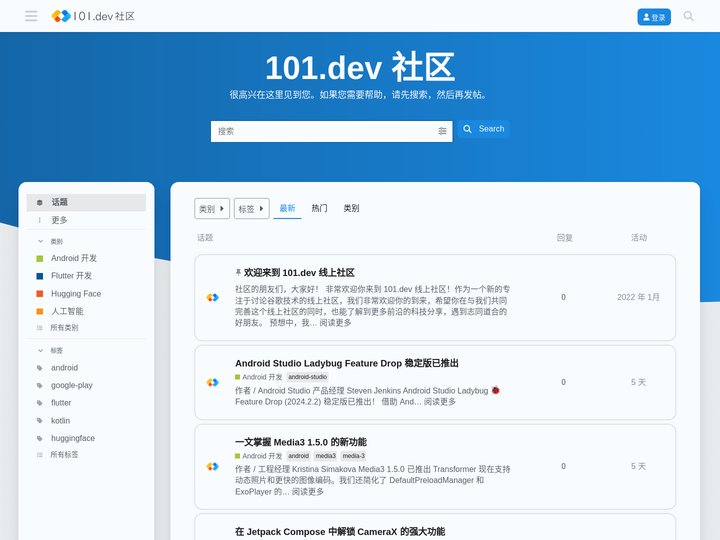Click the blue Search button
720x540 pixels.
pos(484,129)
